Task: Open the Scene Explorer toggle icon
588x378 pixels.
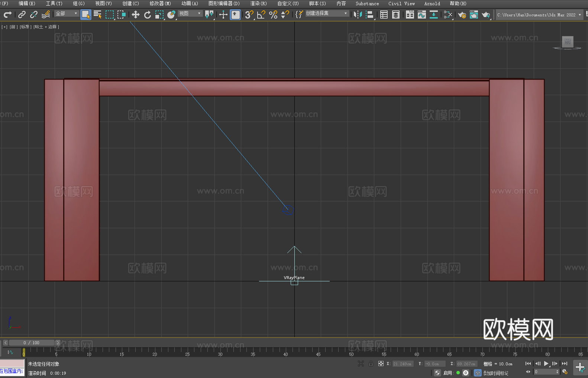Action: click(x=384, y=14)
